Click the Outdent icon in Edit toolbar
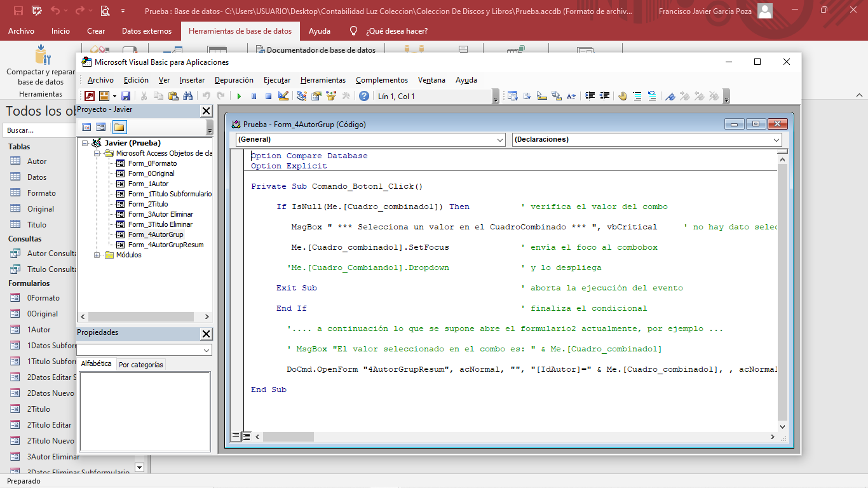Screen dimensions: 868x488 point(604,96)
